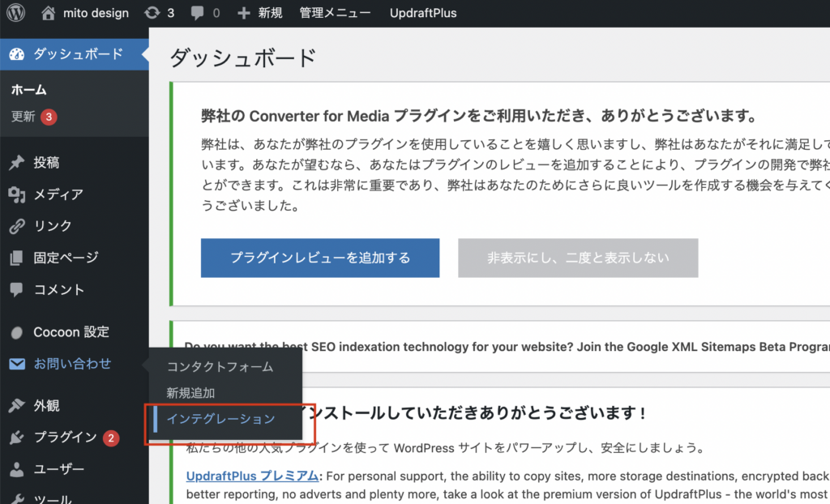Open the お問い合わせ menu
Viewport: 830px width, 504px height.
click(74, 364)
